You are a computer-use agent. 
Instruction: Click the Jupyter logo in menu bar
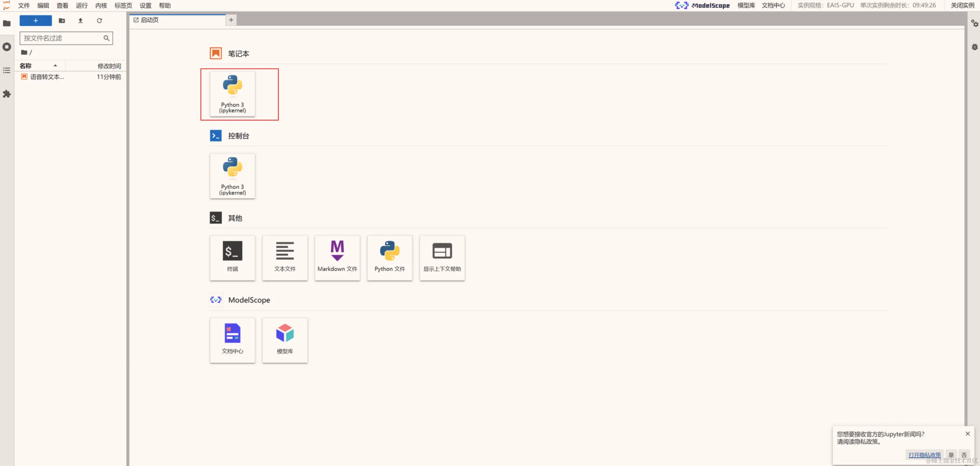click(6, 5)
